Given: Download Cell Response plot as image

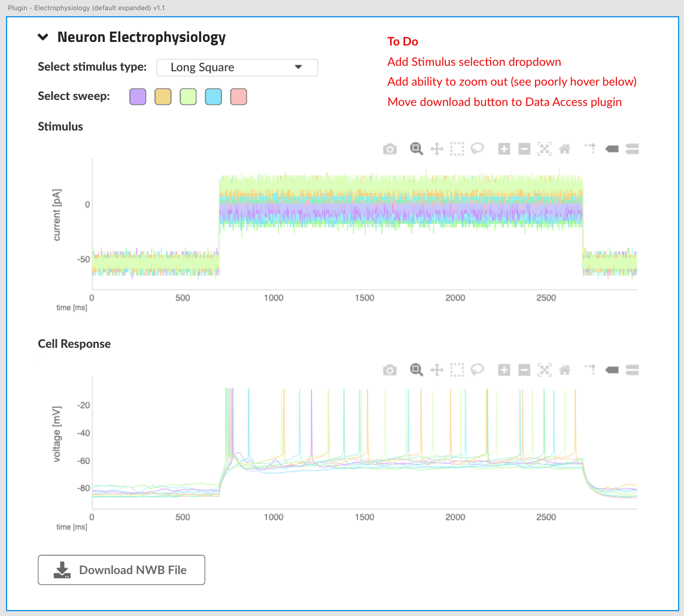Looking at the screenshot, I should coord(390,371).
